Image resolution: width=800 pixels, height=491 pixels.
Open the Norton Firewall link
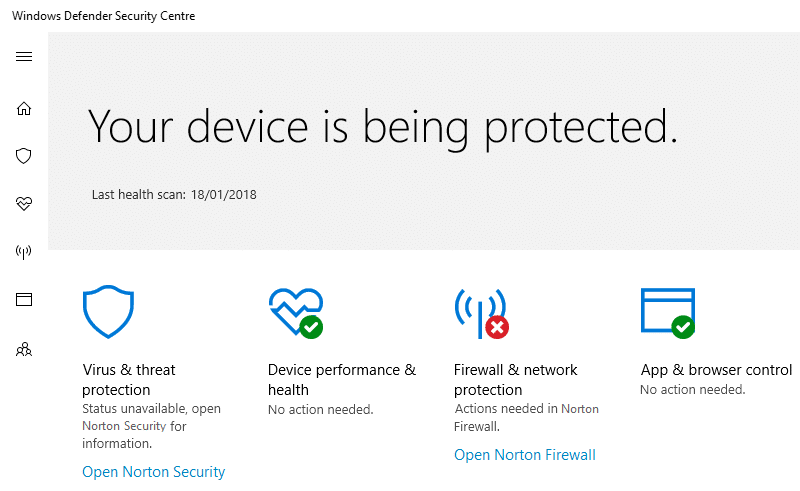[x=524, y=455]
